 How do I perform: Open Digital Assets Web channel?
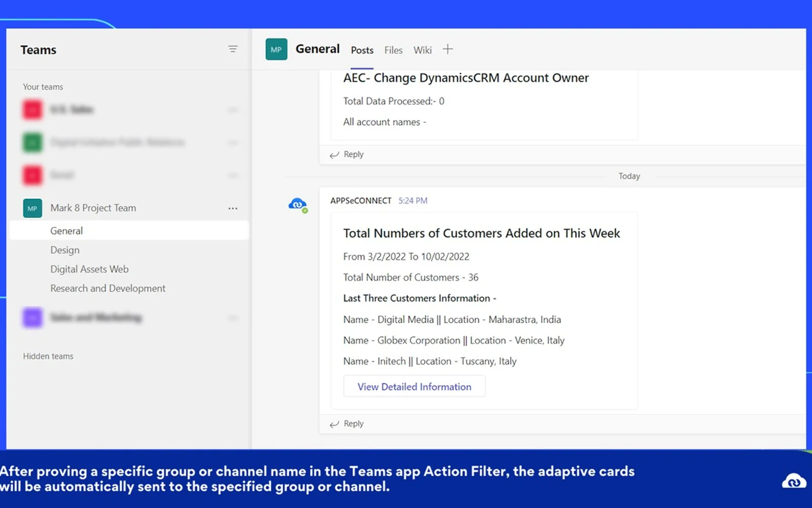coord(89,269)
